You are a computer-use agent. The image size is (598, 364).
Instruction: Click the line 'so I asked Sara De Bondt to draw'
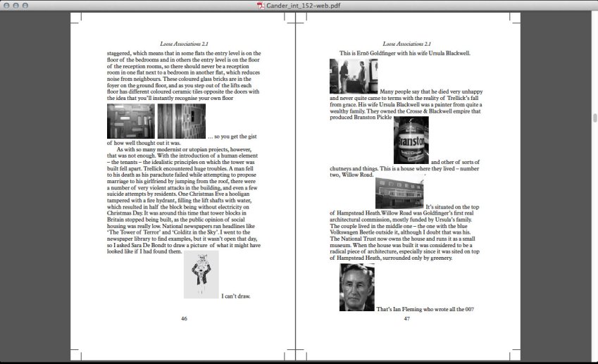(184, 245)
